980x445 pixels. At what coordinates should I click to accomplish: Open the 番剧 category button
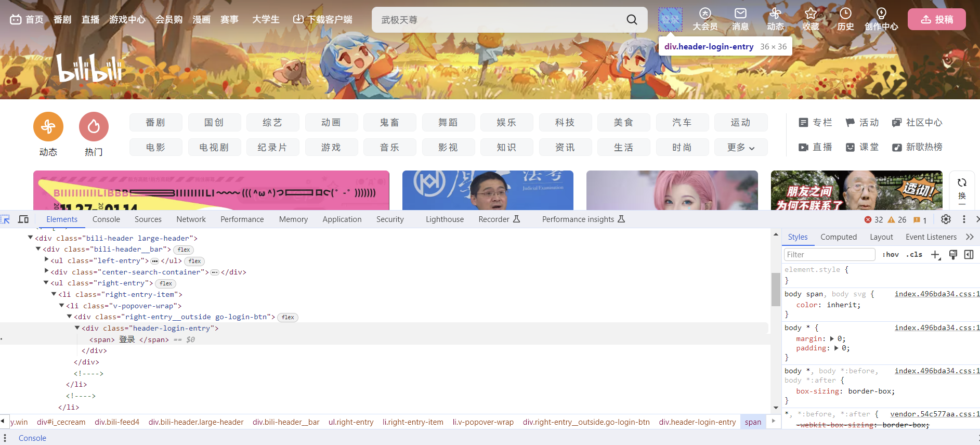pyautogui.click(x=155, y=123)
